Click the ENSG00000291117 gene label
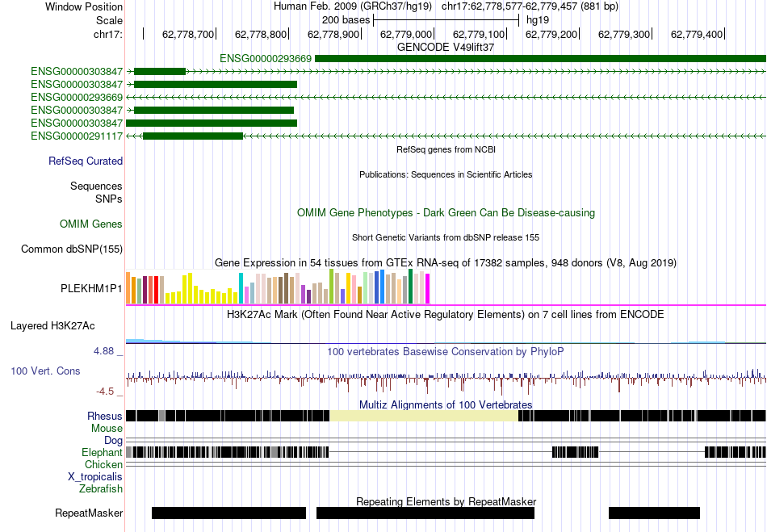The height and width of the screenshot is (532, 767). [77, 136]
